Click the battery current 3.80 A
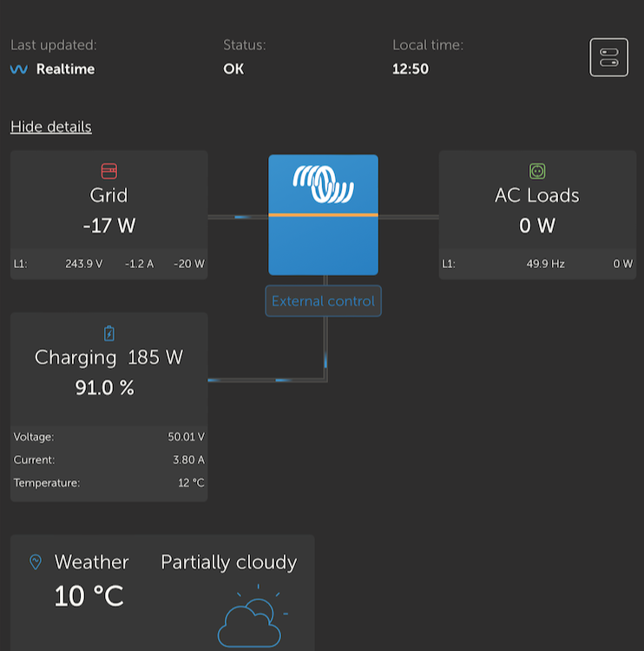Viewport: 644px width, 651px height. click(x=188, y=460)
